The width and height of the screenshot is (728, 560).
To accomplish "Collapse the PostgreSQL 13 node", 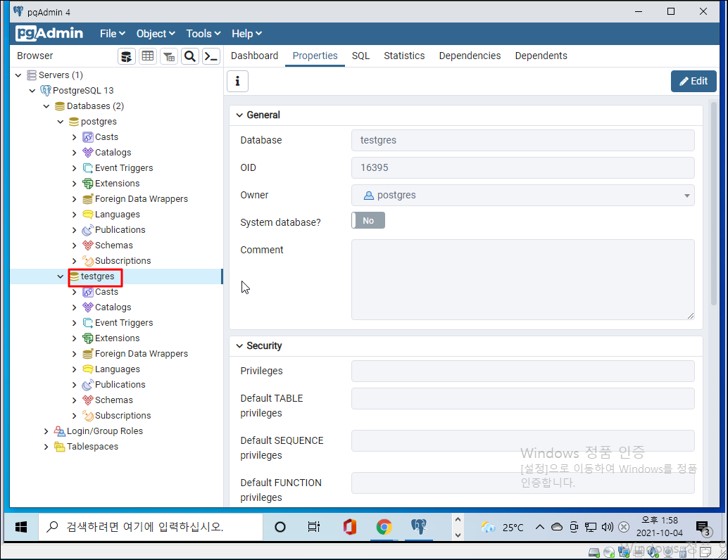I will pos(32,91).
